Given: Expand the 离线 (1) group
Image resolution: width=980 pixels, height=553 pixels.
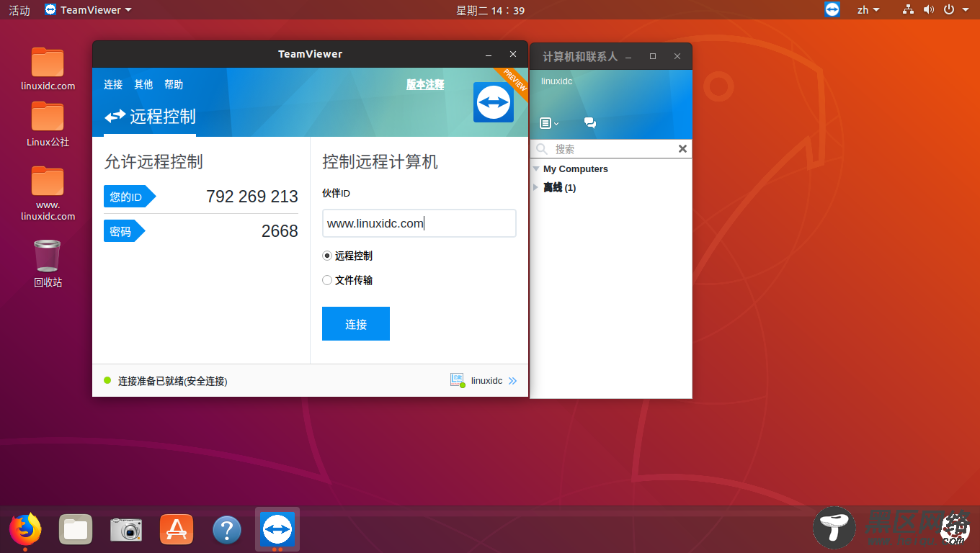Looking at the screenshot, I should (535, 187).
